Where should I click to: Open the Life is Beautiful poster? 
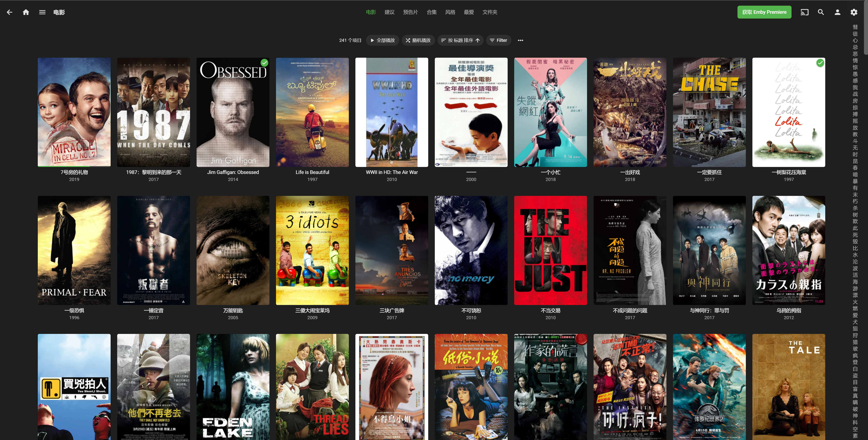point(312,112)
